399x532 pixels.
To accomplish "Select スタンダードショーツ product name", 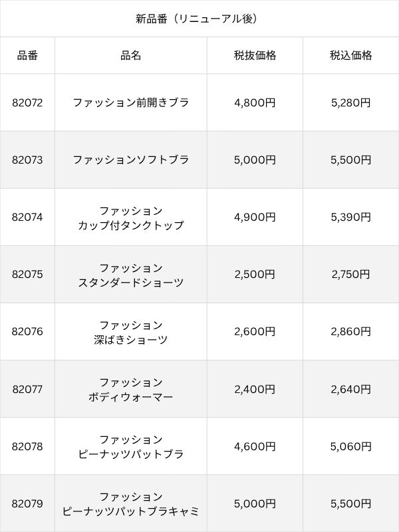I will 130,282.
